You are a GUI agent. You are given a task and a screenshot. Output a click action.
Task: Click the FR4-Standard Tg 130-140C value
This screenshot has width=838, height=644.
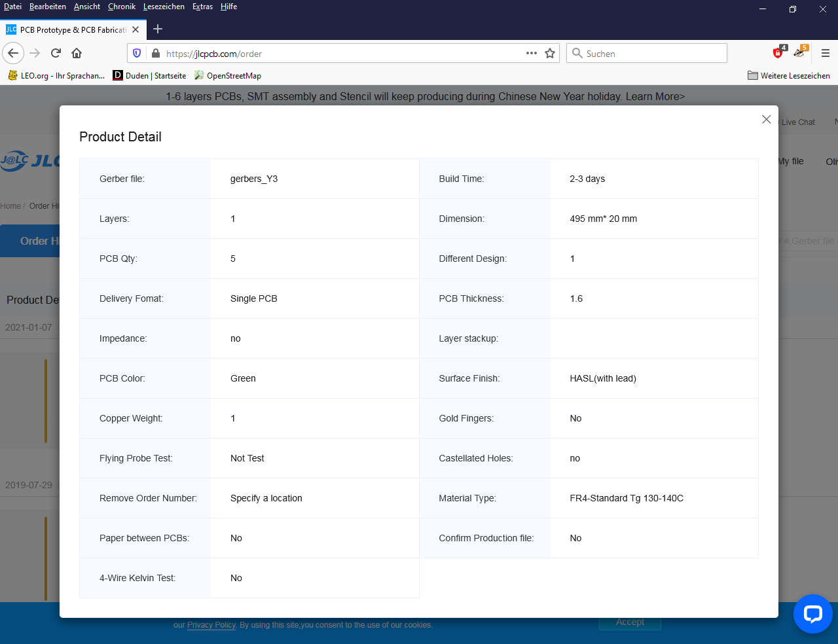point(627,498)
